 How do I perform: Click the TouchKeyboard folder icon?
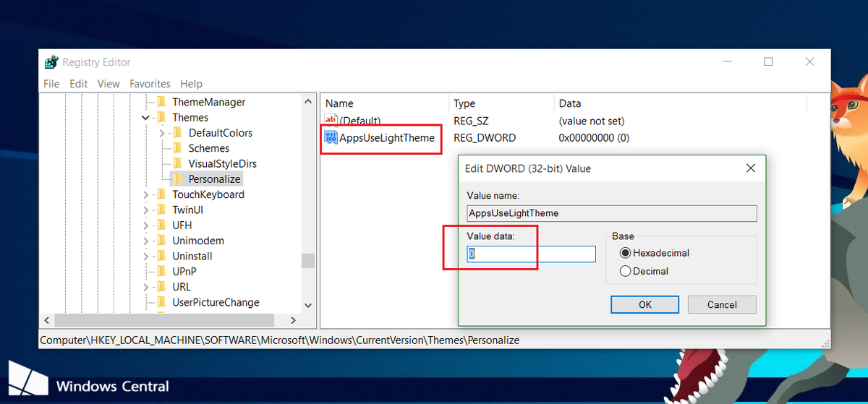click(x=161, y=194)
